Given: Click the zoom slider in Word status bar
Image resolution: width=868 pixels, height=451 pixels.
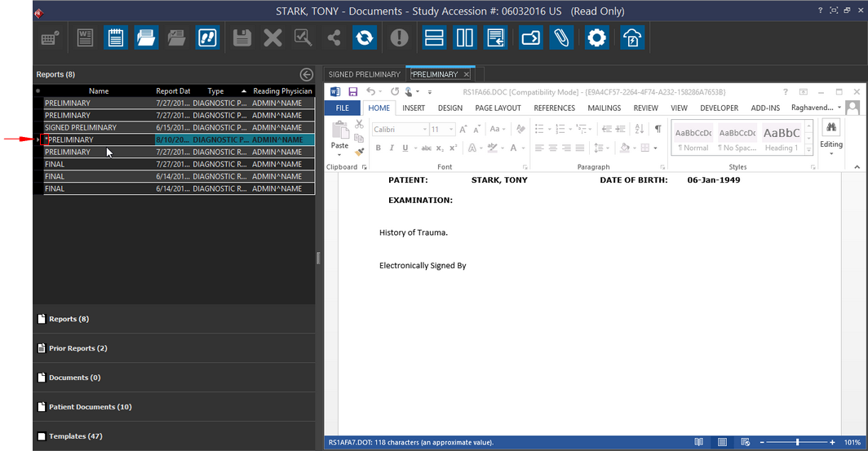Looking at the screenshot, I should (x=797, y=442).
